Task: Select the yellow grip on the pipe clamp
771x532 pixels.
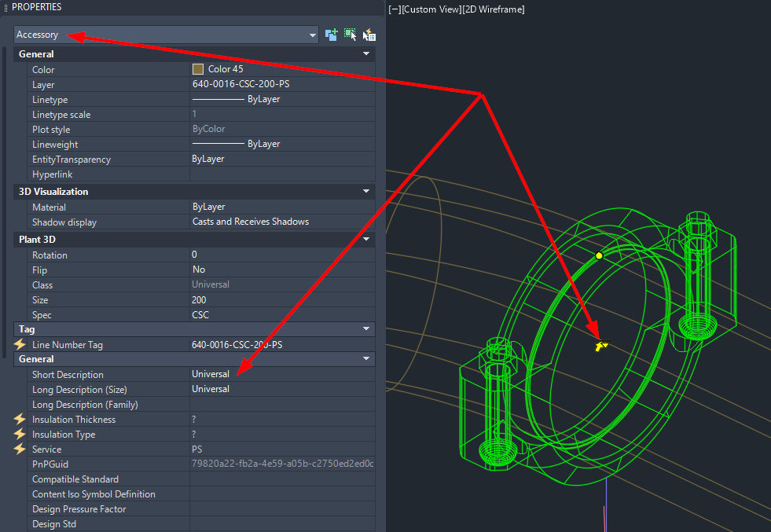Action: pos(599,255)
